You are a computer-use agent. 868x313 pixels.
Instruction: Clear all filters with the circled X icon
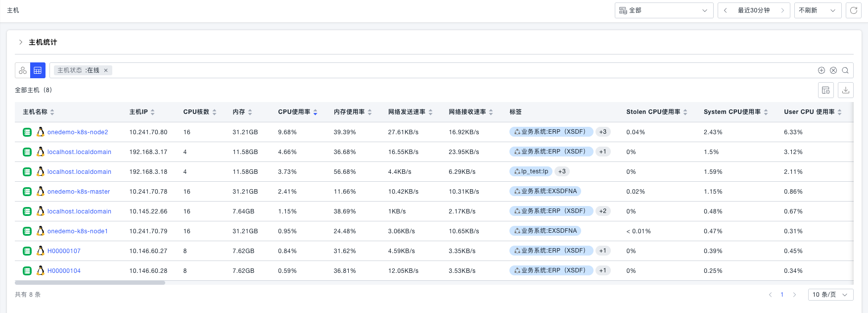(833, 70)
